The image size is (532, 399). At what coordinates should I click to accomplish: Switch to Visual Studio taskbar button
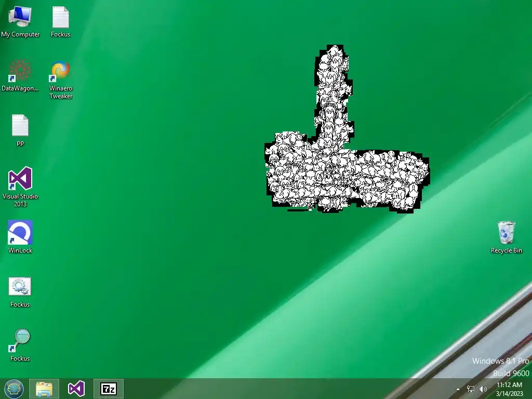tap(76, 389)
